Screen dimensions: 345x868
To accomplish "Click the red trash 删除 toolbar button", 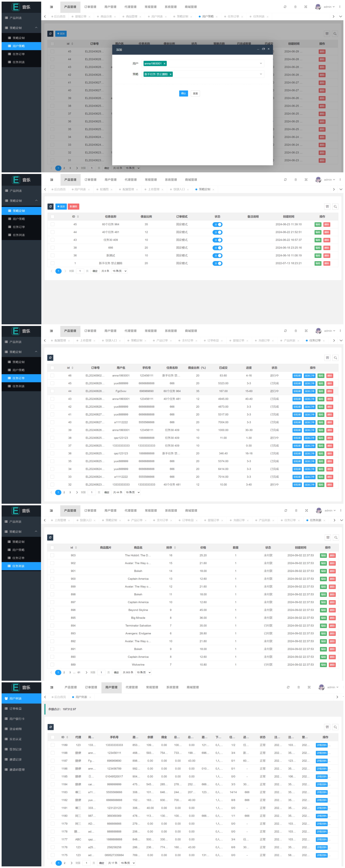I will point(73,207).
